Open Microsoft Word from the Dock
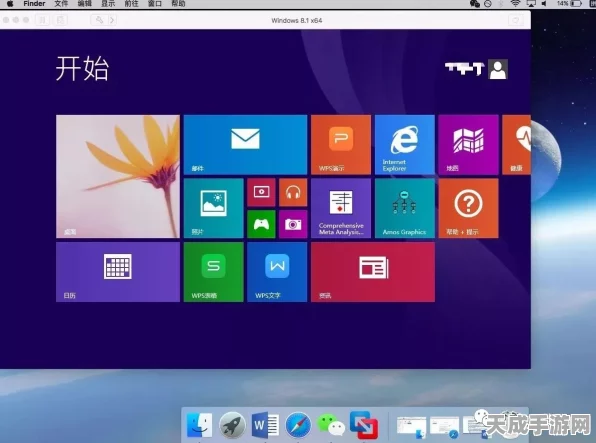 (x=265, y=424)
